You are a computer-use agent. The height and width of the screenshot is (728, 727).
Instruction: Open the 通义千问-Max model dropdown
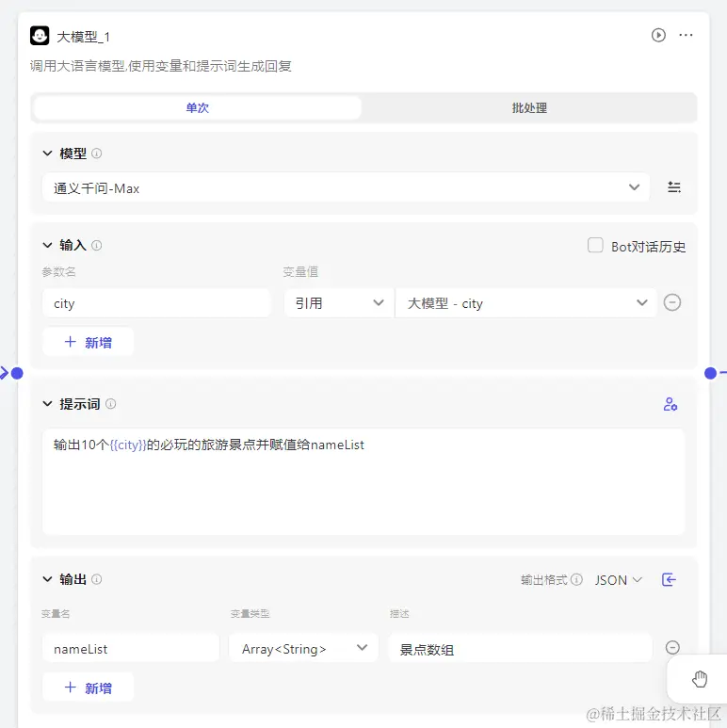point(346,187)
